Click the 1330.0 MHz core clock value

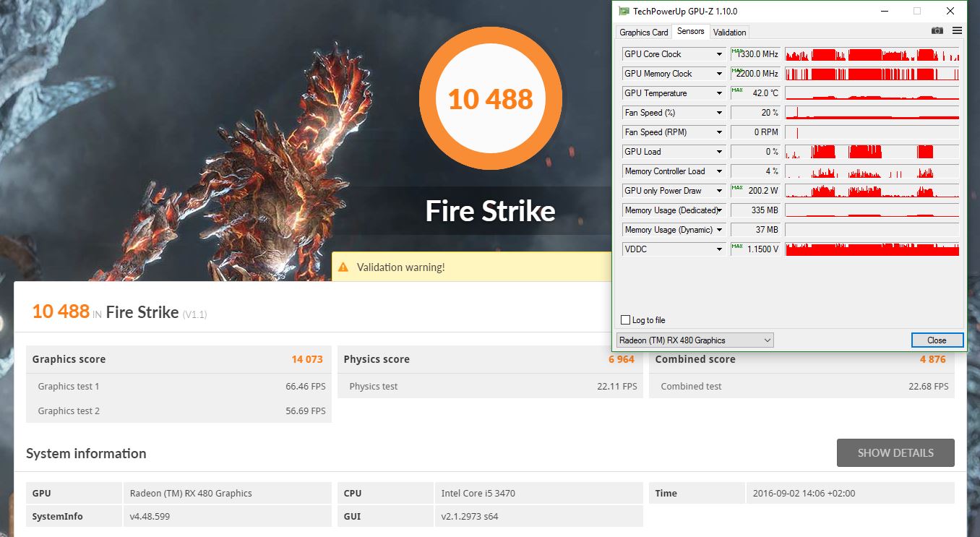(x=755, y=54)
